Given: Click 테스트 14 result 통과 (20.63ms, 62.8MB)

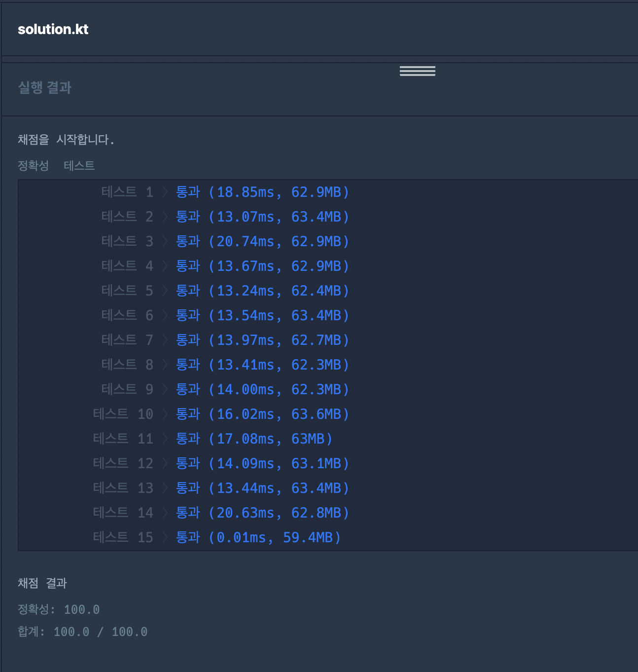Looking at the screenshot, I should pyautogui.click(x=263, y=513).
